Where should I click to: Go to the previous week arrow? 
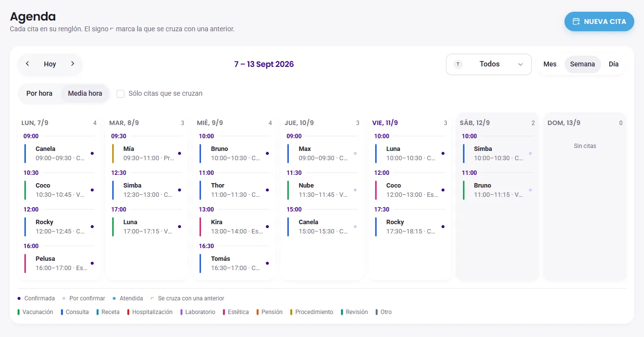(27, 64)
